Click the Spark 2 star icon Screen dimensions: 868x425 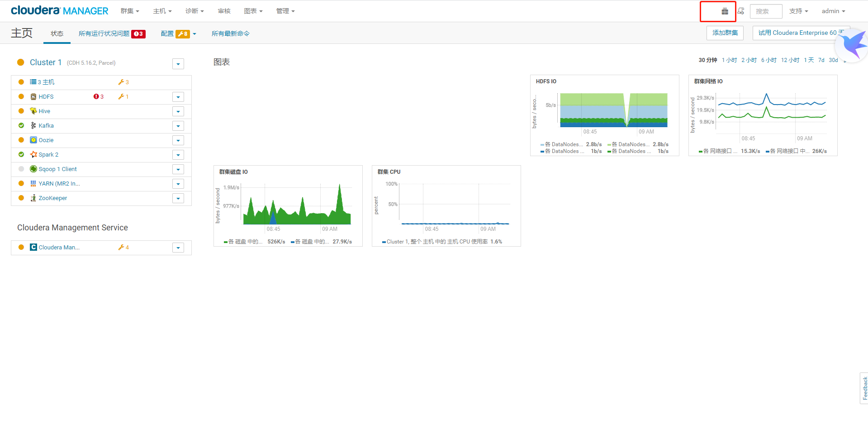tap(33, 154)
